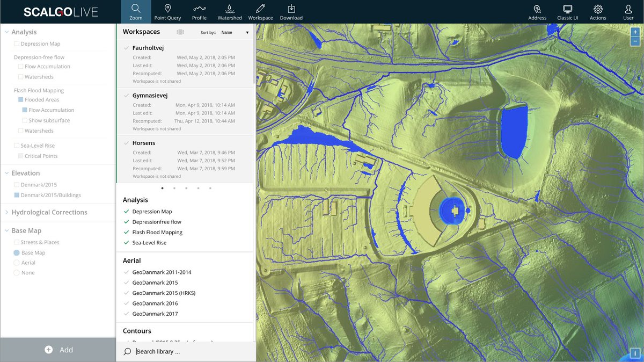Viewport: 644px width, 362px height.
Task: Select GeoDanmark 2015 (HRKS) aerial
Action: pyautogui.click(x=164, y=293)
